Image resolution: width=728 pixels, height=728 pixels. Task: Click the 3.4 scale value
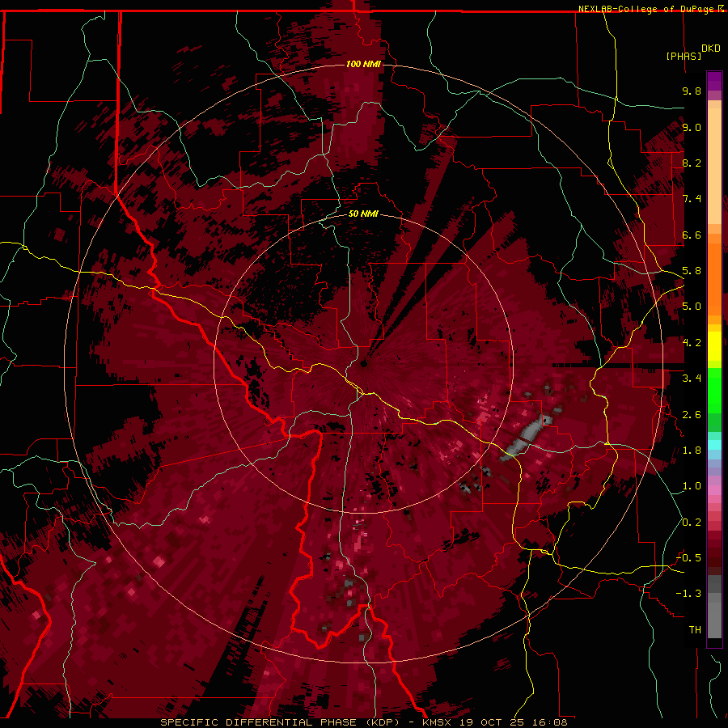tap(692, 379)
